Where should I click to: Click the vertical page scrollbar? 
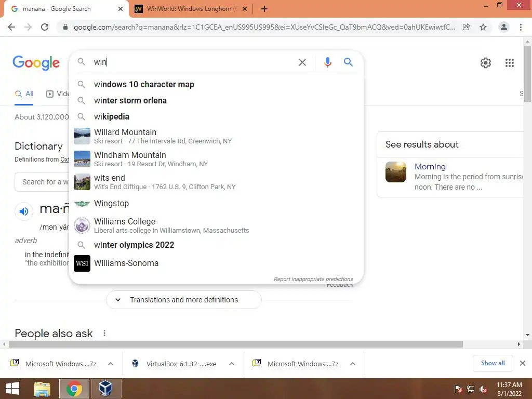click(527, 73)
